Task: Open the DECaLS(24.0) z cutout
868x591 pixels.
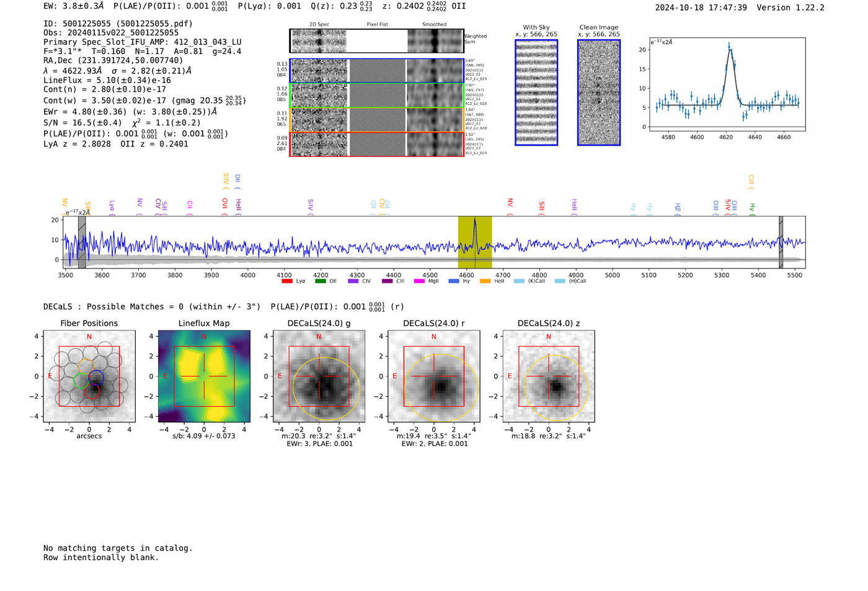Action: click(x=548, y=376)
